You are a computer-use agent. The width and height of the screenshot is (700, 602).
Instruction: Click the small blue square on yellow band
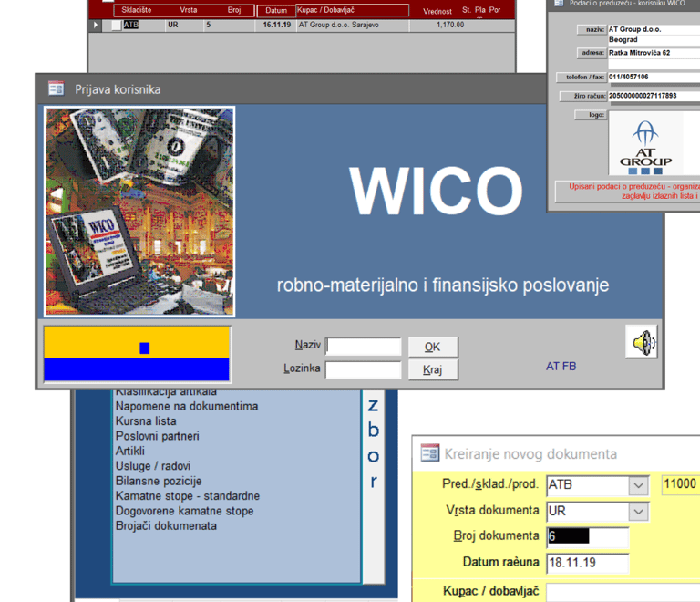145,348
